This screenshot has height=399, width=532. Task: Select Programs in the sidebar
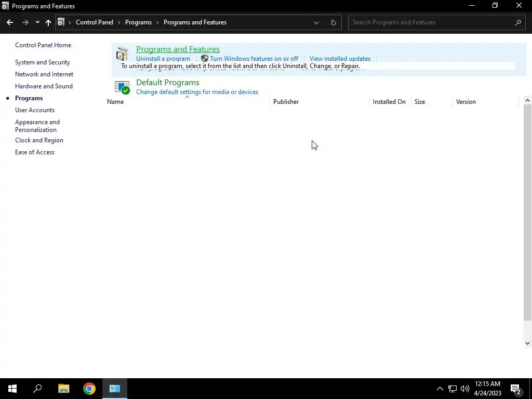click(x=29, y=98)
